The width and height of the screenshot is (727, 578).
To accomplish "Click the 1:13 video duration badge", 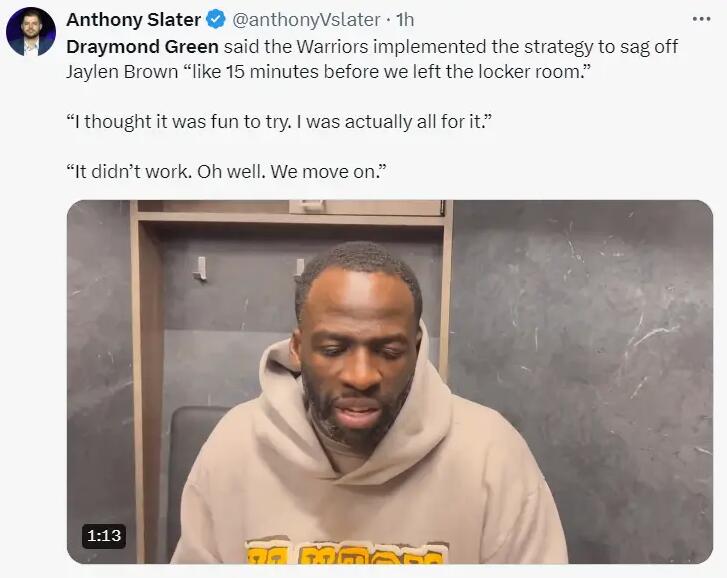I will [103, 536].
